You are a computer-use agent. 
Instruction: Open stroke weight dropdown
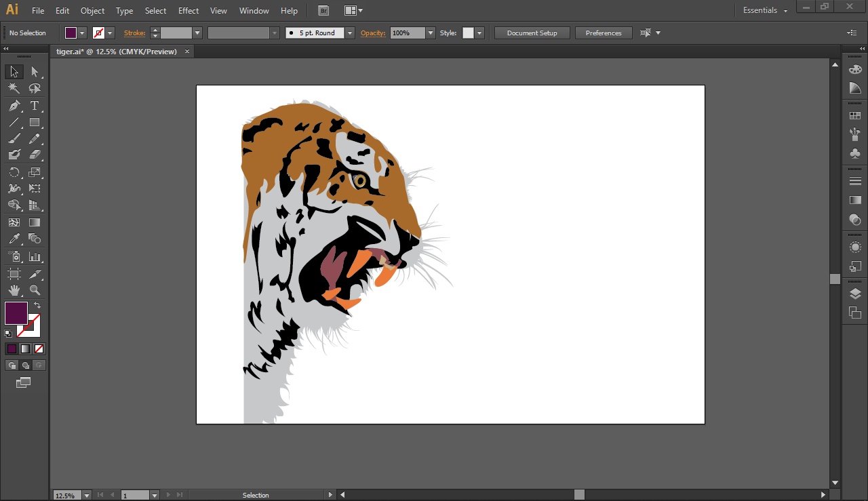(197, 33)
